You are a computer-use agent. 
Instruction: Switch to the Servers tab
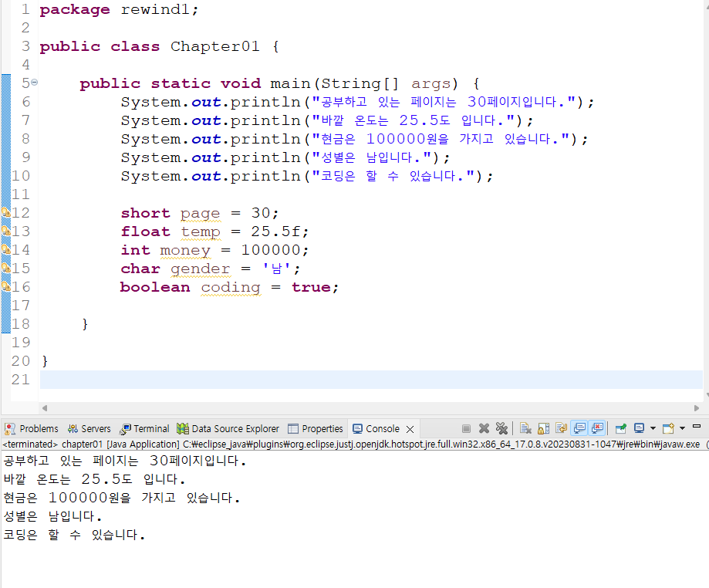(x=89, y=429)
